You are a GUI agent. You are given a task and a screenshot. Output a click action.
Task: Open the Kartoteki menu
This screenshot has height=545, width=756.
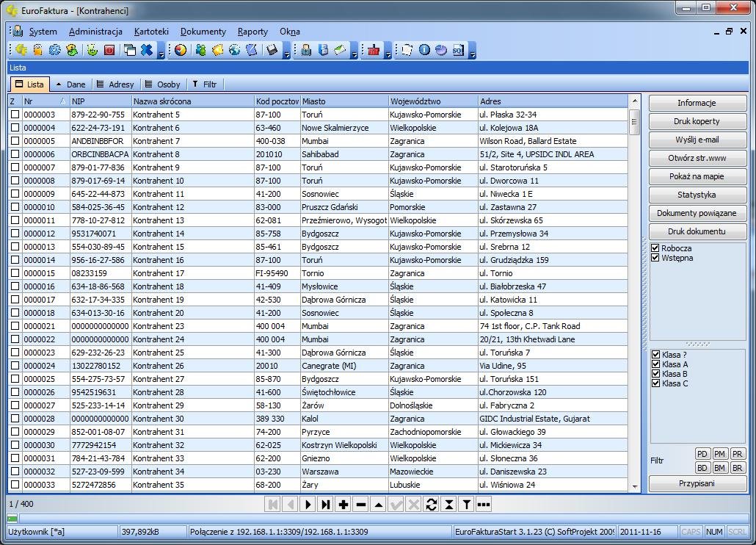[151, 32]
